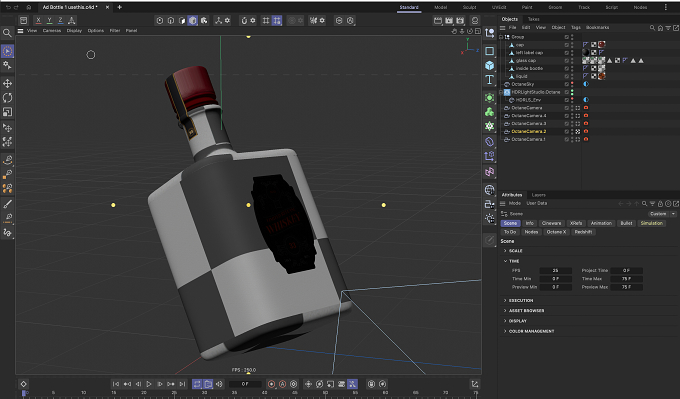680x399 pixels.
Task: Add a Text spline object
Action: [490, 80]
